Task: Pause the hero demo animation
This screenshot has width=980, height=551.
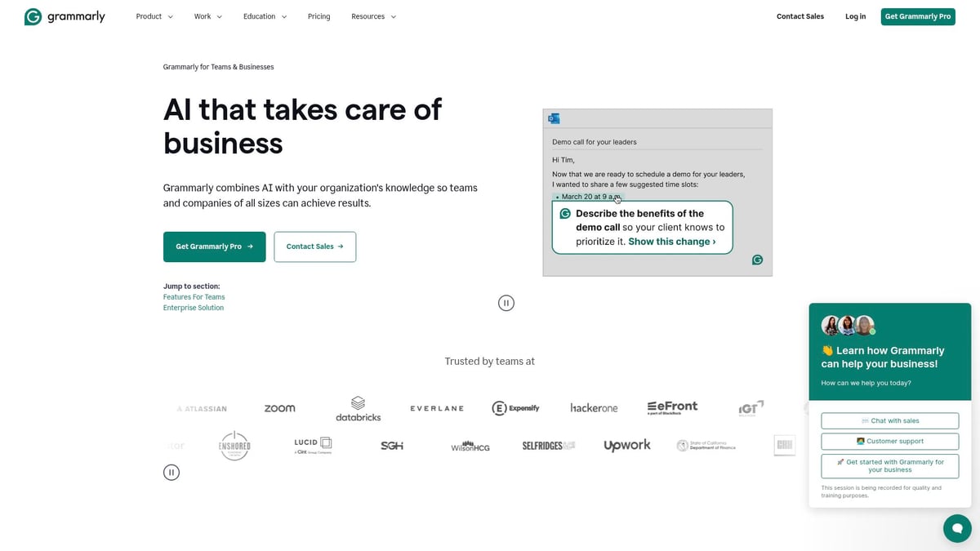Action: click(x=506, y=302)
